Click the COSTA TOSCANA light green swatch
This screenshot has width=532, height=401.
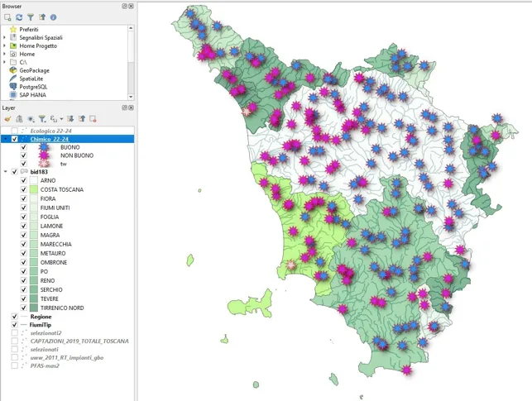click(34, 189)
